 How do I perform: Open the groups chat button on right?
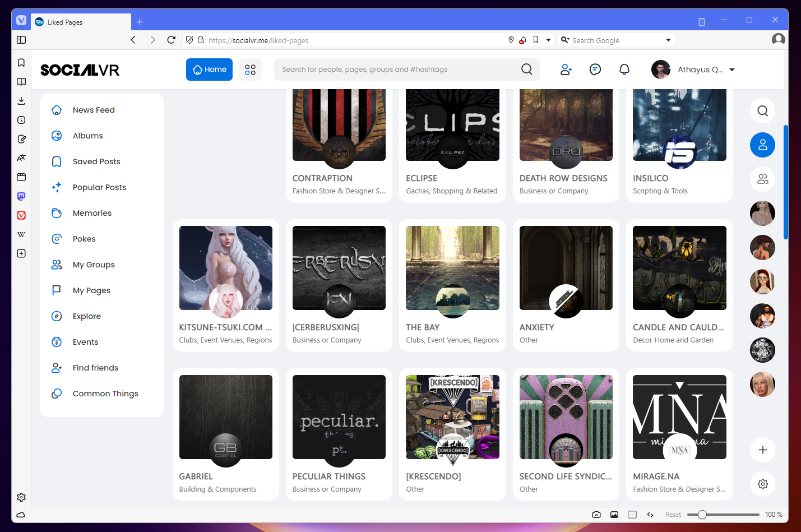pyautogui.click(x=762, y=179)
